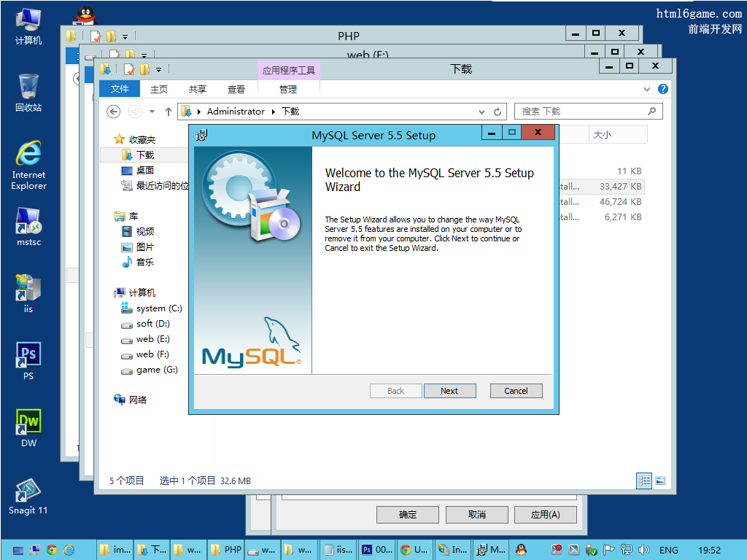747x560 pixels.
Task: Open Internet Explorer desktop icon
Action: coord(28,166)
